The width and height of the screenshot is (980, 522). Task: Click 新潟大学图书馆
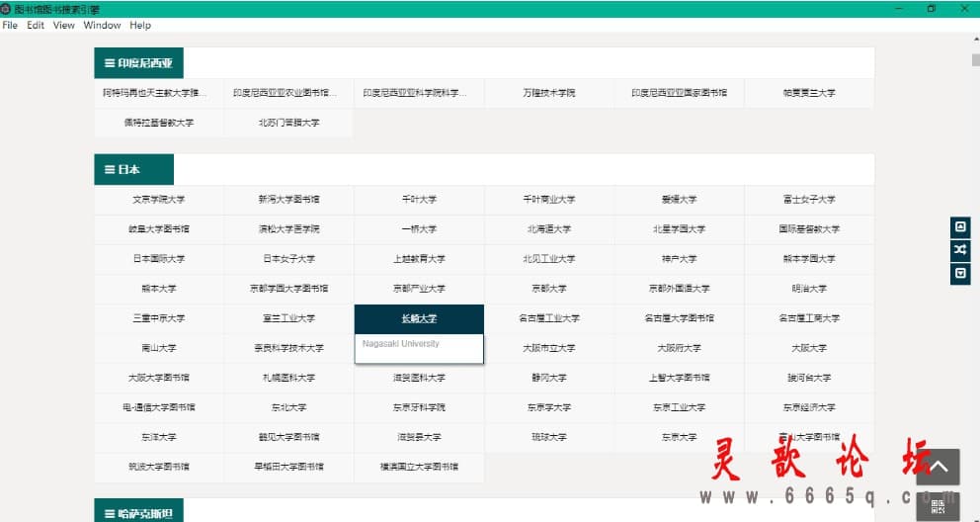(x=288, y=200)
